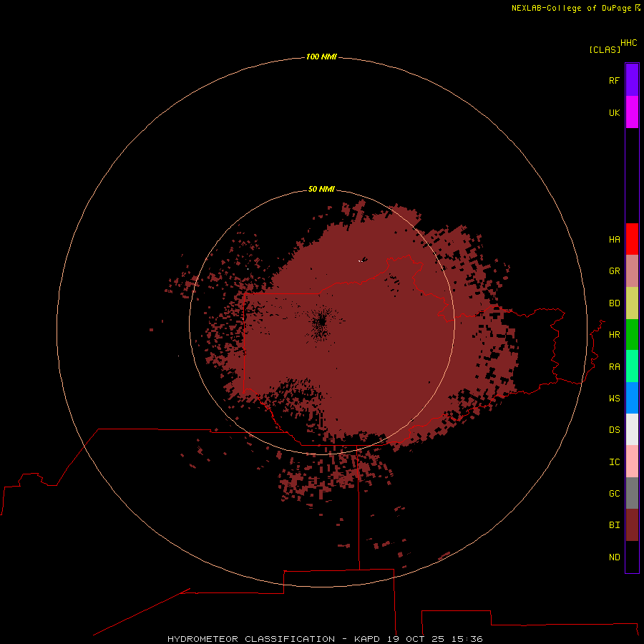Click the BI legend label

click(614, 525)
